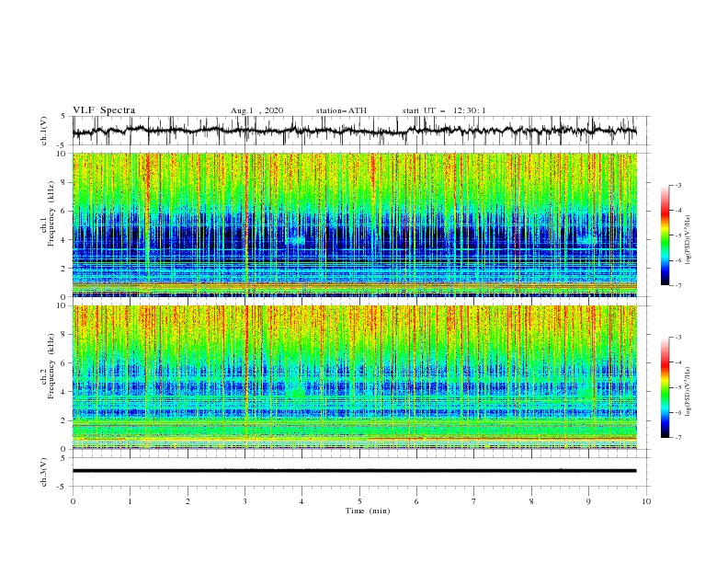Click tick label '2' on the Time axis
Image resolution: width=728 pixels, height=563 pixels.
188,501
